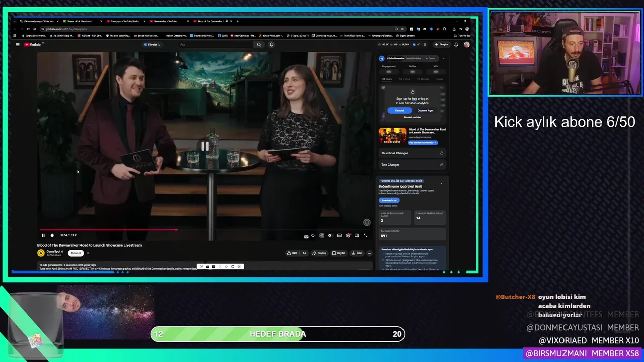Expand the Thumbnail Changes row
644x362 pixels.
412,153
